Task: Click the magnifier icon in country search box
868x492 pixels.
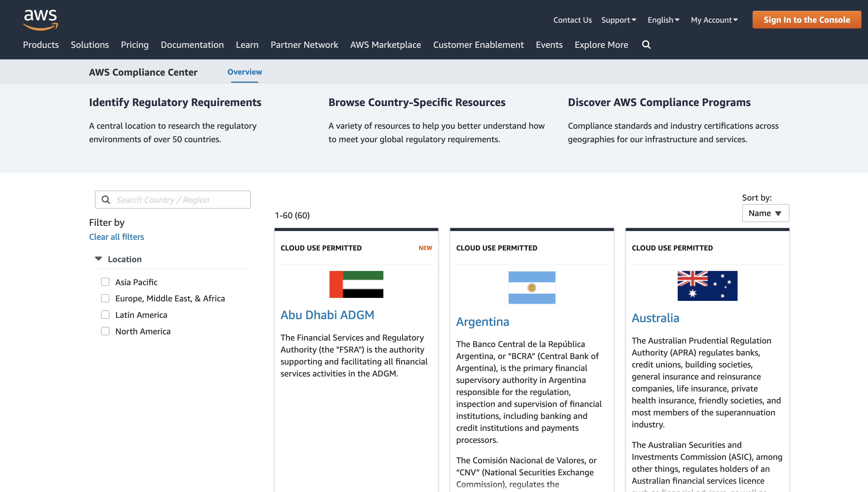Action: pos(106,200)
